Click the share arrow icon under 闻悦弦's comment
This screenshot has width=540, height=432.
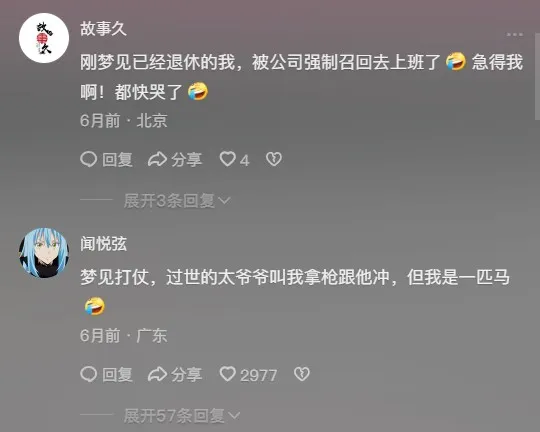[x=157, y=374]
